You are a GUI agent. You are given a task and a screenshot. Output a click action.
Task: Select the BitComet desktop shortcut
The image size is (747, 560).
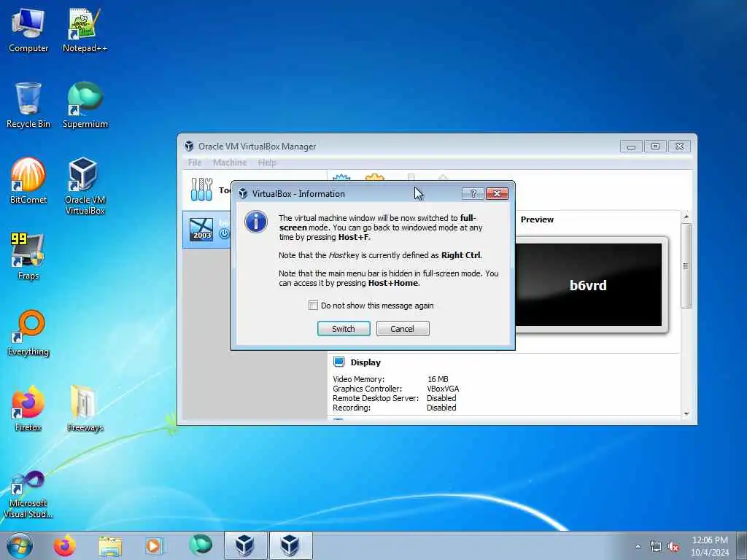(28, 181)
